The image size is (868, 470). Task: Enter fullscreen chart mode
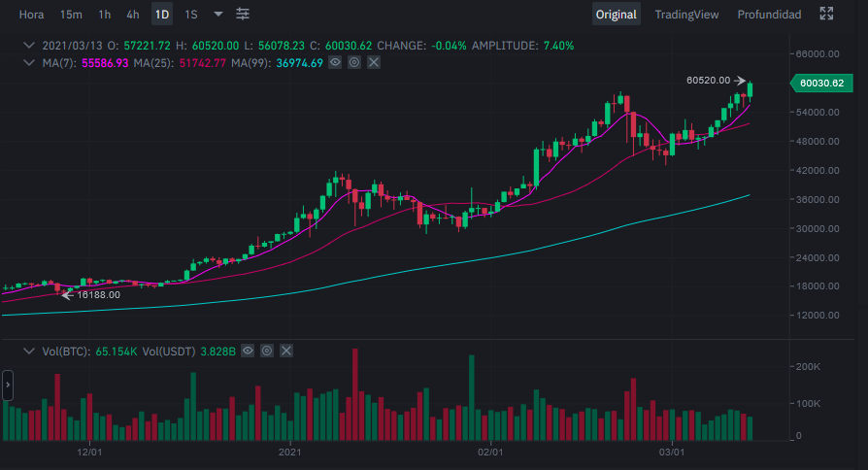pos(826,14)
